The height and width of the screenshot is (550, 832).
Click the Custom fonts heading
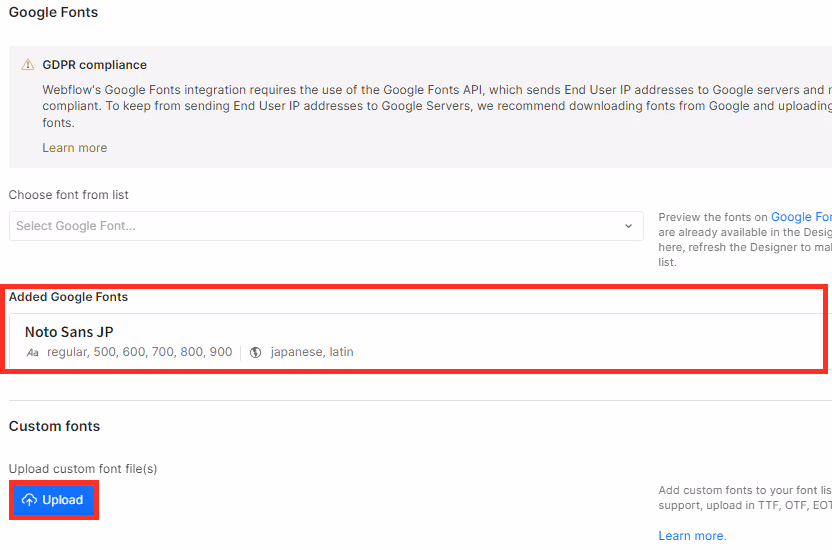click(x=54, y=426)
